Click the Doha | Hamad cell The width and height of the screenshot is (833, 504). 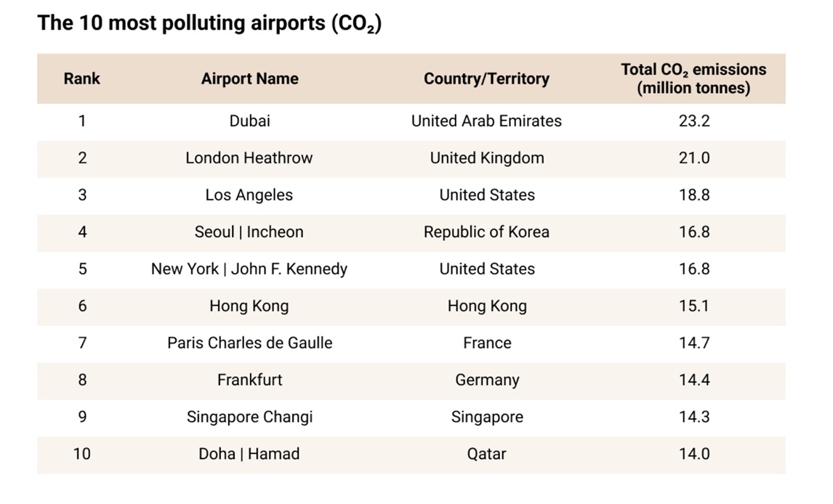point(249,454)
